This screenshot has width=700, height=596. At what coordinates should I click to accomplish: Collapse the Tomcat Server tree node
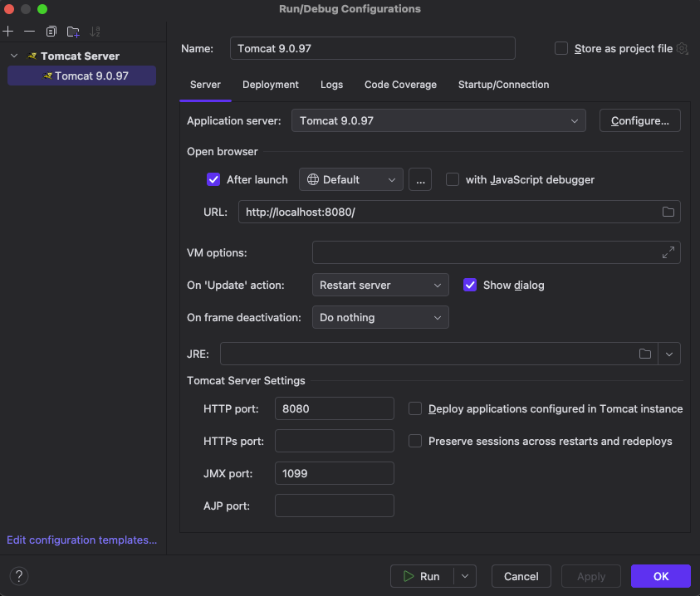click(x=14, y=56)
